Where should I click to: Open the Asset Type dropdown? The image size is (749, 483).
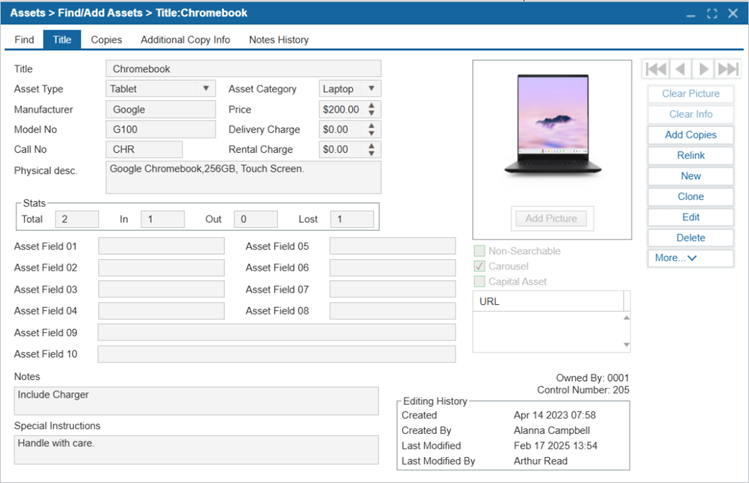[x=206, y=89]
